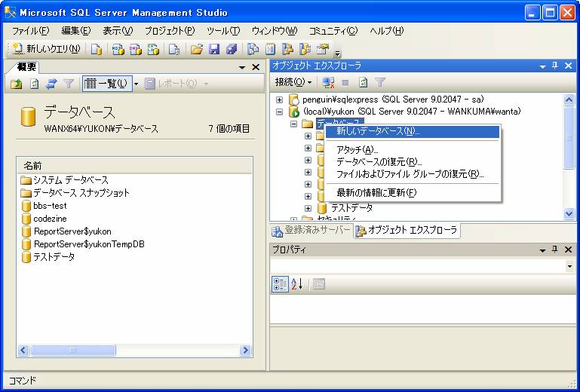Select 新しいデータベース from context menu
The image size is (580, 392).
377,131
